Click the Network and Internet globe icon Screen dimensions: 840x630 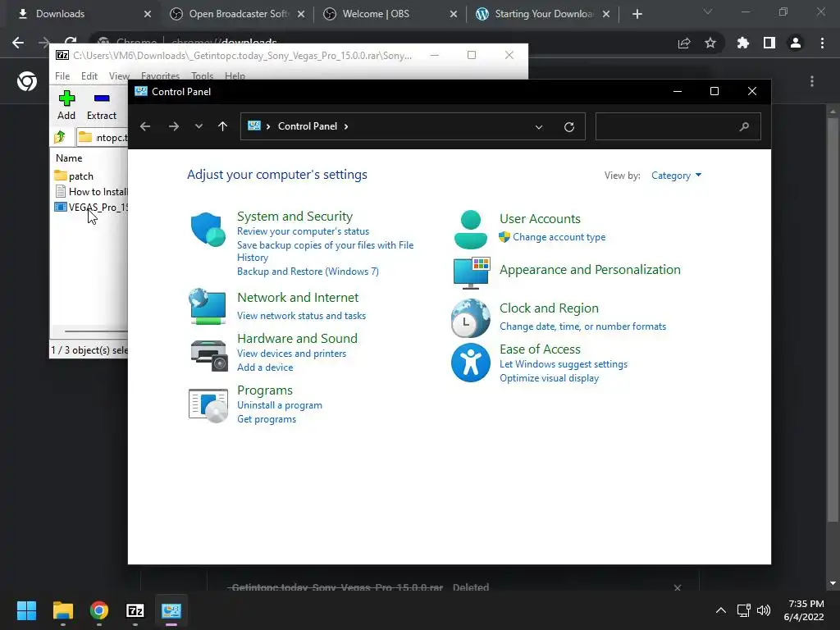[208, 307]
